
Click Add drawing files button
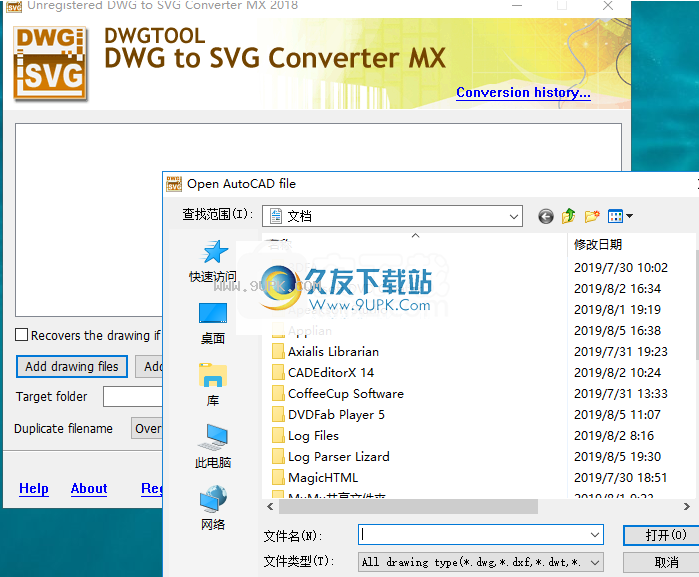point(72,367)
